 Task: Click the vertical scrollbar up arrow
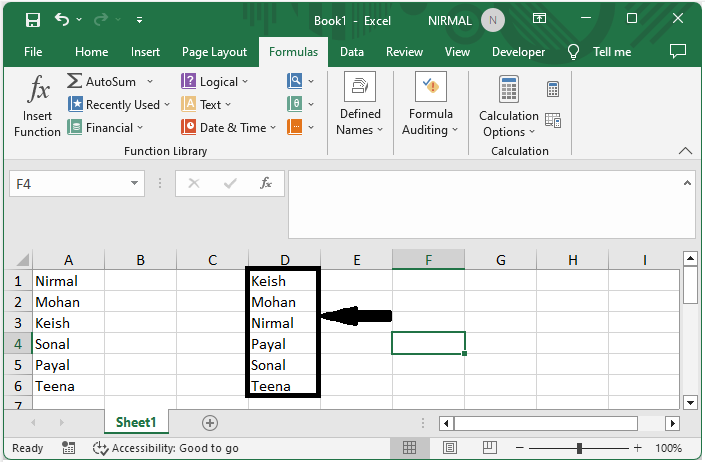click(690, 259)
